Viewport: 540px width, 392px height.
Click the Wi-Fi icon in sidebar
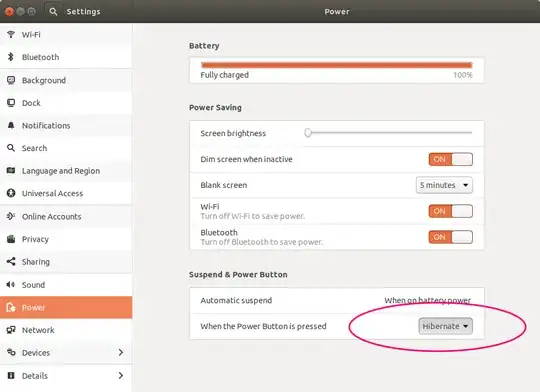click(11, 34)
